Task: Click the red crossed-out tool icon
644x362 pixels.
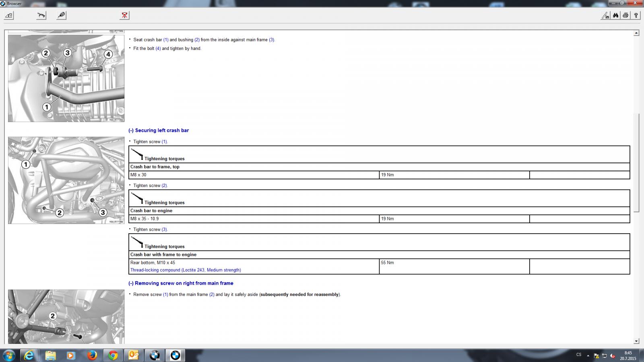Action: [x=124, y=15]
